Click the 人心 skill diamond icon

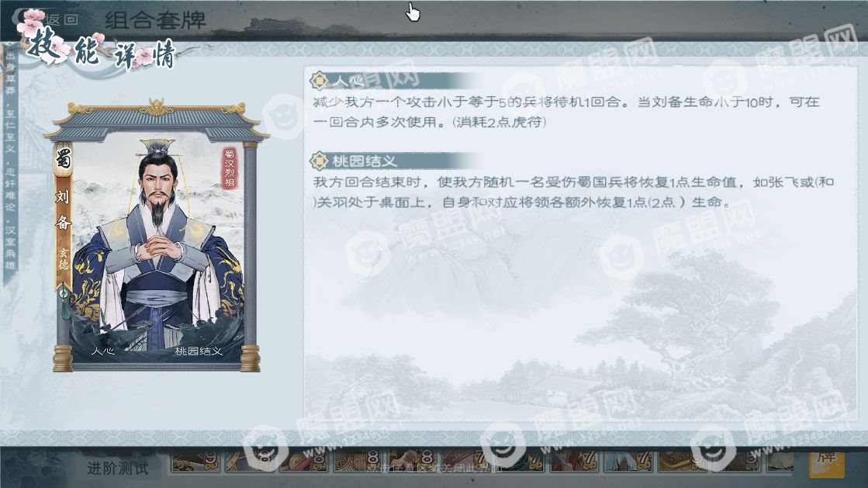[x=319, y=81]
